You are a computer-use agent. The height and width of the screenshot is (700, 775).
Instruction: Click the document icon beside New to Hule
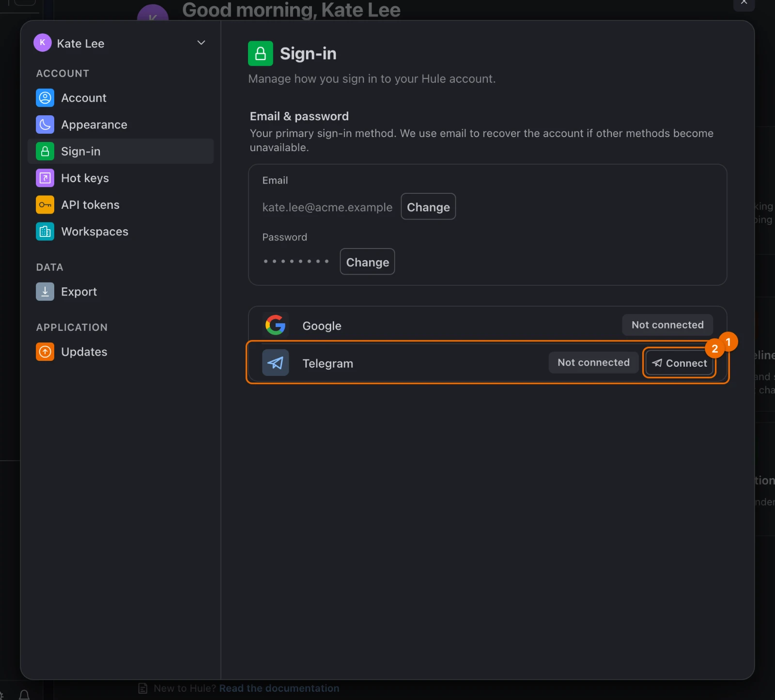(x=142, y=688)
